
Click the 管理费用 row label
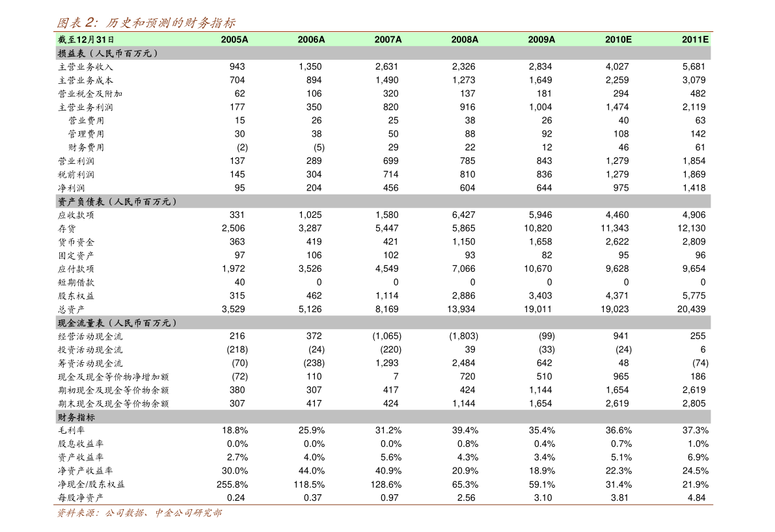pos(86,134)
